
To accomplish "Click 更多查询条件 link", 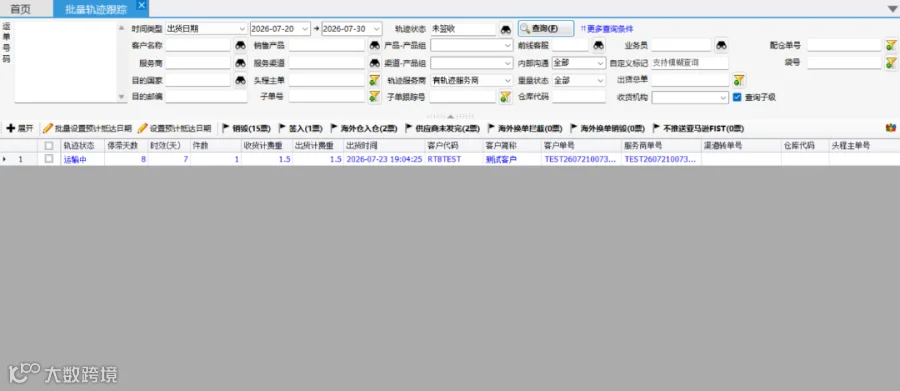I will (607, 29).
